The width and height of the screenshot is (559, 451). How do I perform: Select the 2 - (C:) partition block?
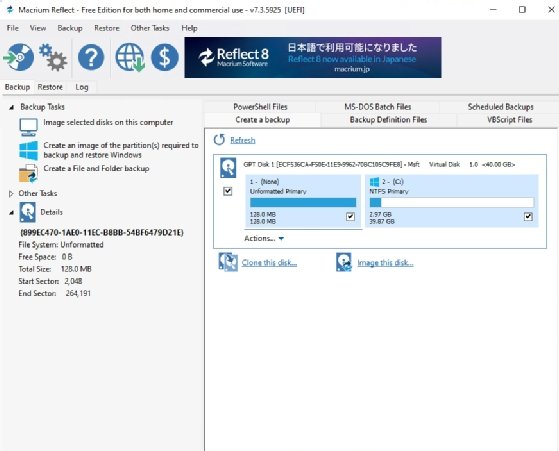click(x=452, y=201)
